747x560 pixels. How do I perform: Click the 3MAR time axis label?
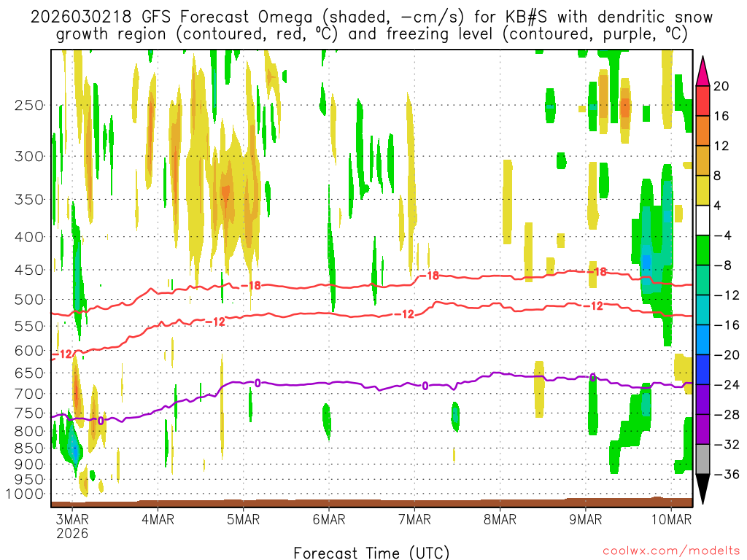point(72,519)
